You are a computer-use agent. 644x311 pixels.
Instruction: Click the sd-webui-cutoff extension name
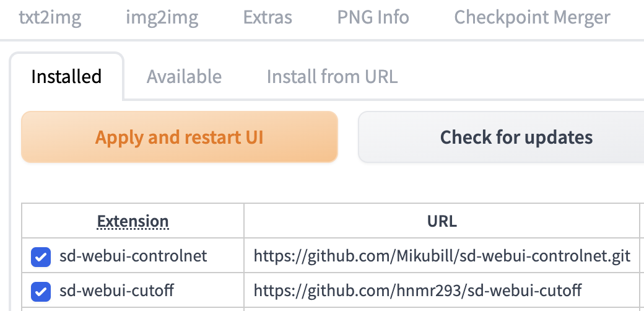point(117,289)
